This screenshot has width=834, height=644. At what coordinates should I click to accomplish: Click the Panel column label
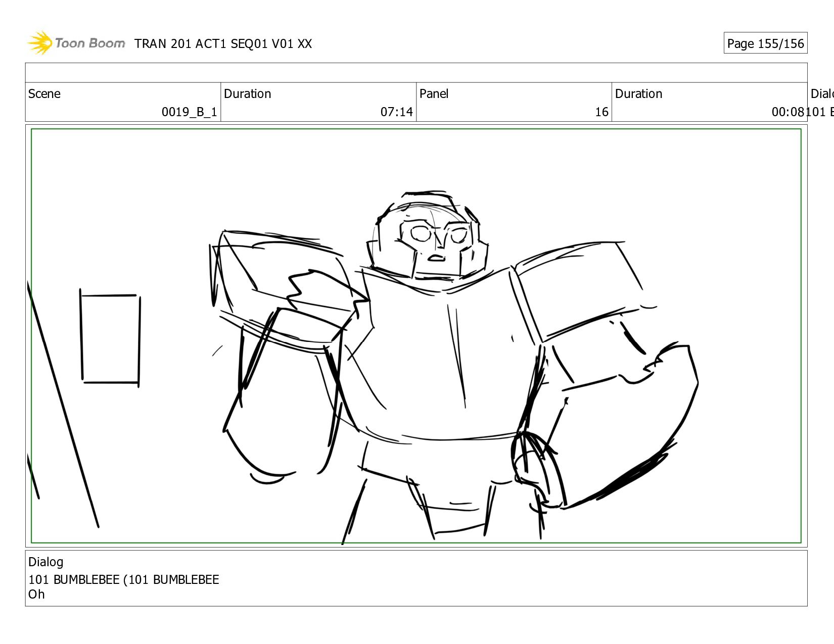[x=434, y=94]
